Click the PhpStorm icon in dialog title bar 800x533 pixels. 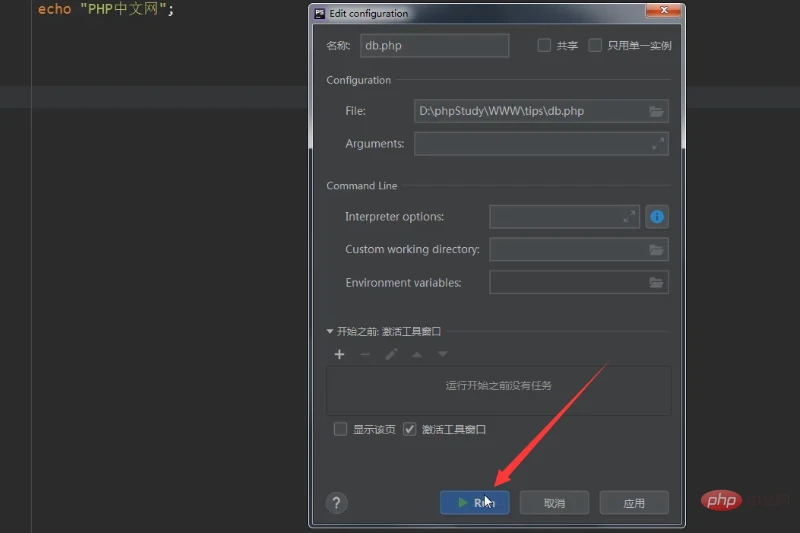click(x=320, y=14)
